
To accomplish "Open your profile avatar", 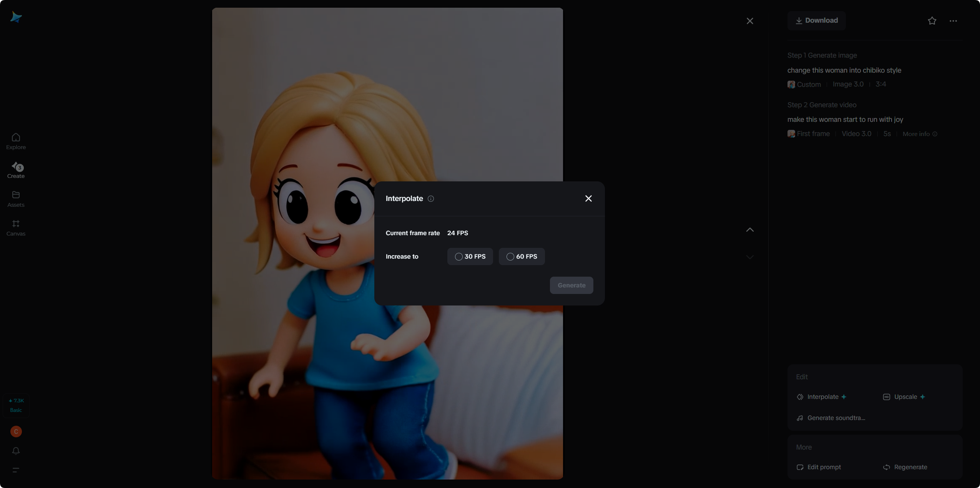I will click(15, 432).
